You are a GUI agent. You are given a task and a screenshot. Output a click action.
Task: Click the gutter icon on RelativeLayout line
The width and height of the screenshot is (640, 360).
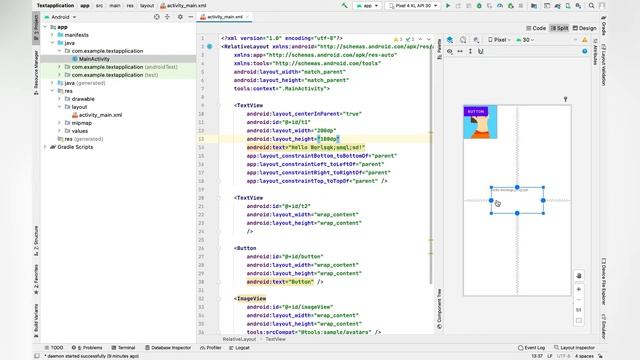tap(210, 47)
